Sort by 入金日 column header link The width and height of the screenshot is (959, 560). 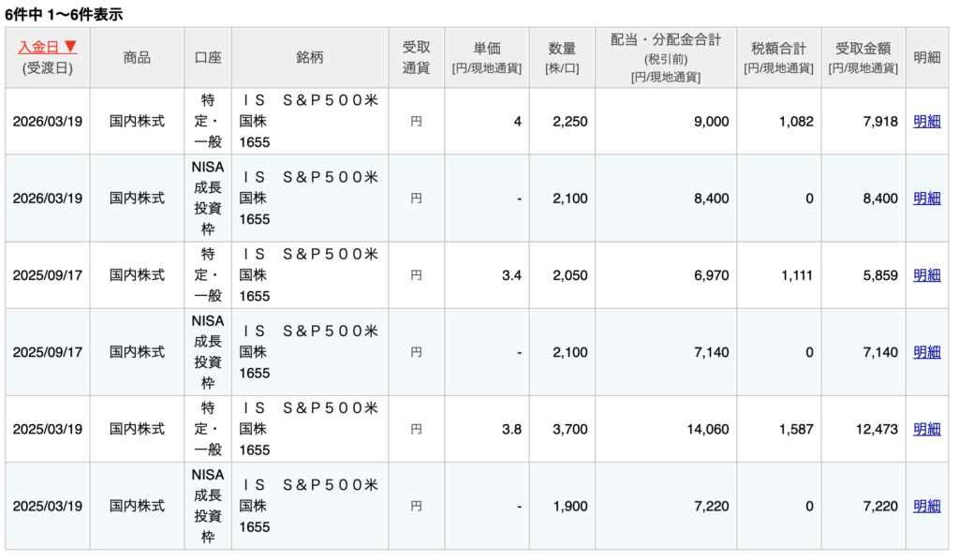click(48, 47)
